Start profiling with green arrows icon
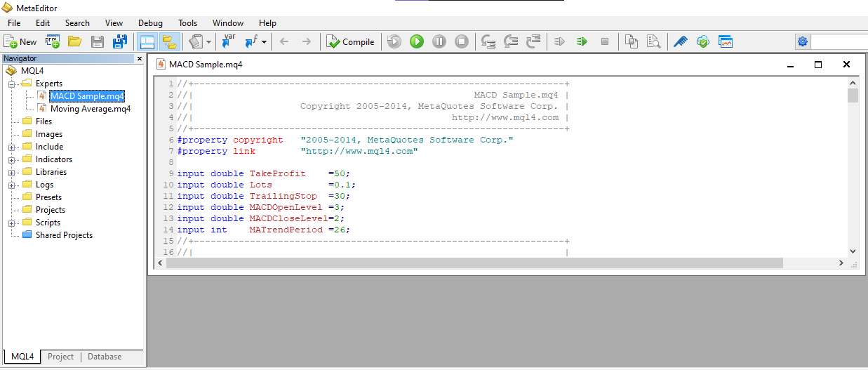 point(582,41)
